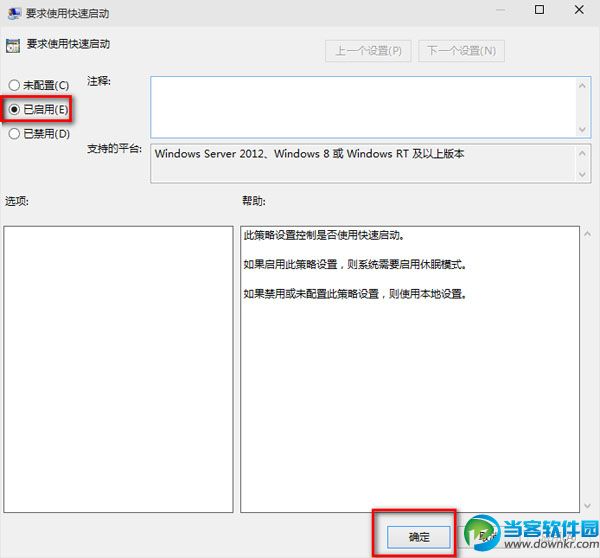Click the 选项: label

pos(17,201)
